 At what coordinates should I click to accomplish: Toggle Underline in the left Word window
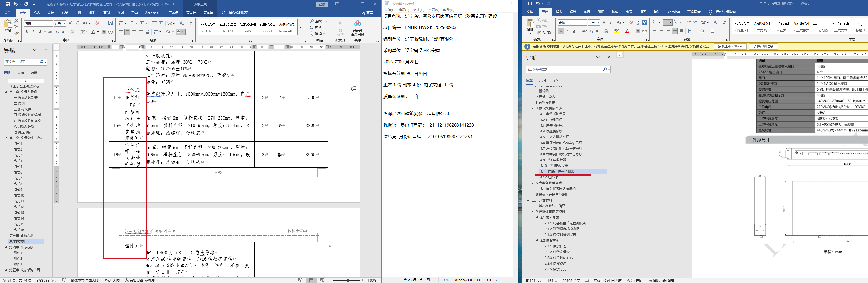click(40, 32)
